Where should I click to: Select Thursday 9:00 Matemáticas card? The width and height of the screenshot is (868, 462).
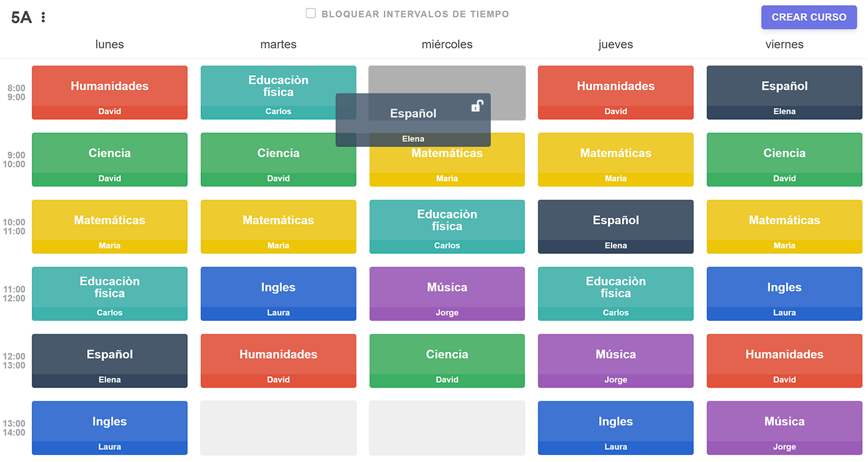(x=616, y=159)
